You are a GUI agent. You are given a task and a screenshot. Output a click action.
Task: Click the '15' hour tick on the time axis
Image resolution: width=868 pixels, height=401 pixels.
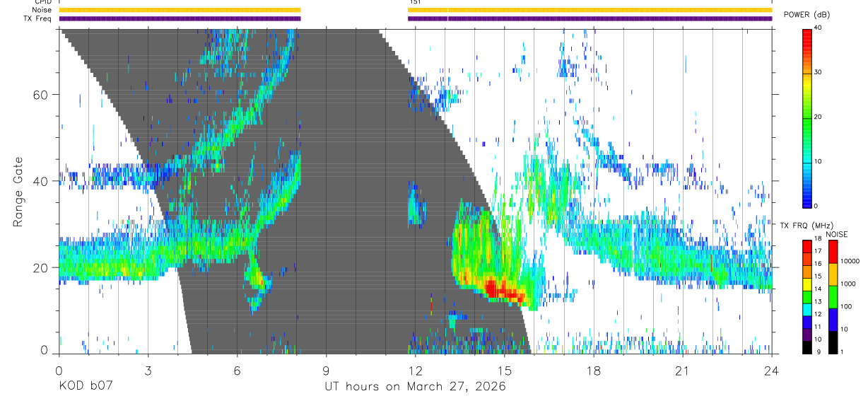click(505, 370)
